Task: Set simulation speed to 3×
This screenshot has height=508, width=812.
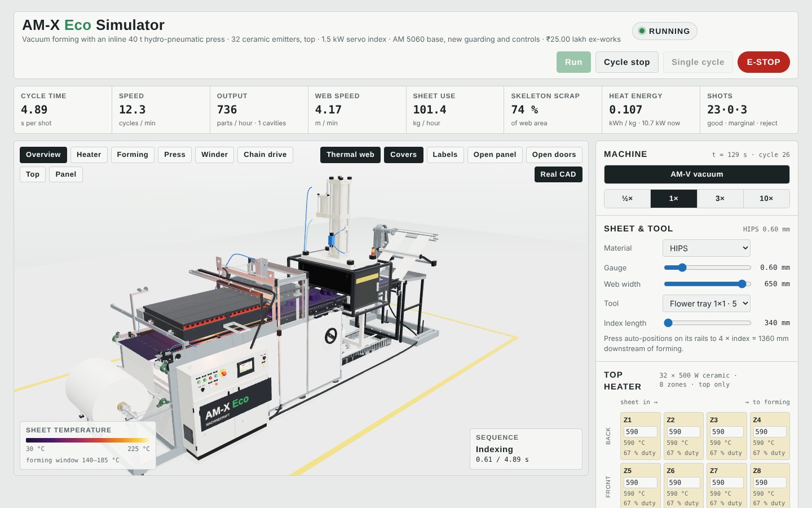Action: coord(720,199)
